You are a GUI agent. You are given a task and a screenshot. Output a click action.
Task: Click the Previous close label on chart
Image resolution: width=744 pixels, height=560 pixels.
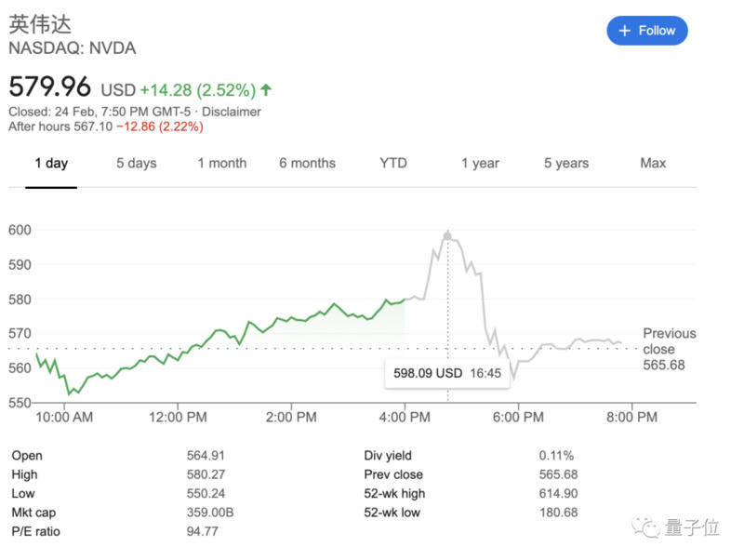(669, 341)
